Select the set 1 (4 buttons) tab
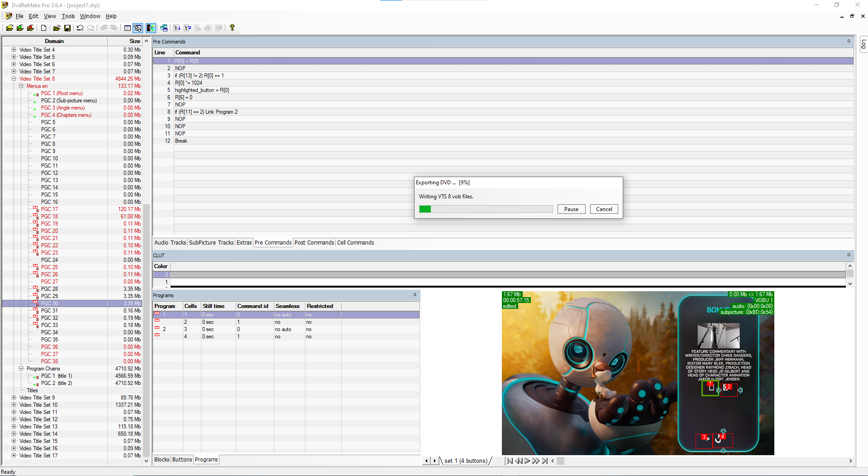Image resolution: width=868 pixels, height=476 pixels. click(466, 461)
